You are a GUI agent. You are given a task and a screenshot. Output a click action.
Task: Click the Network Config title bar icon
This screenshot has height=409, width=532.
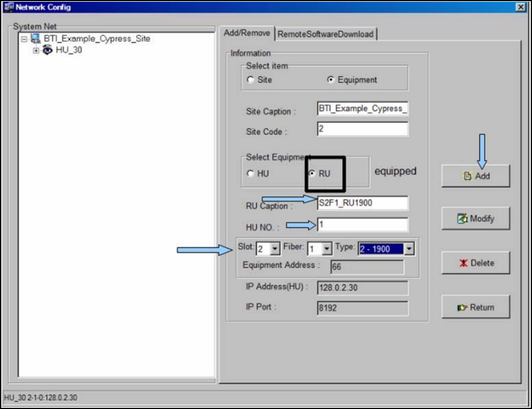tap(9, 7)
